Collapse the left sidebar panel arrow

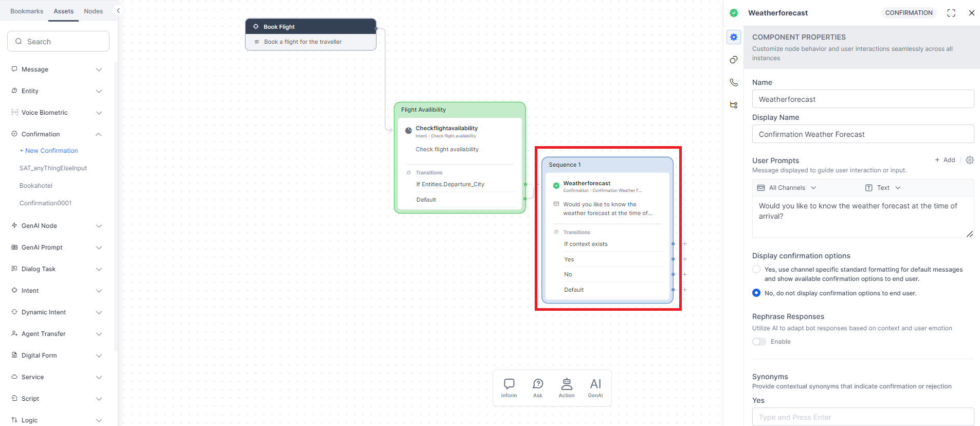coord(118,10)
